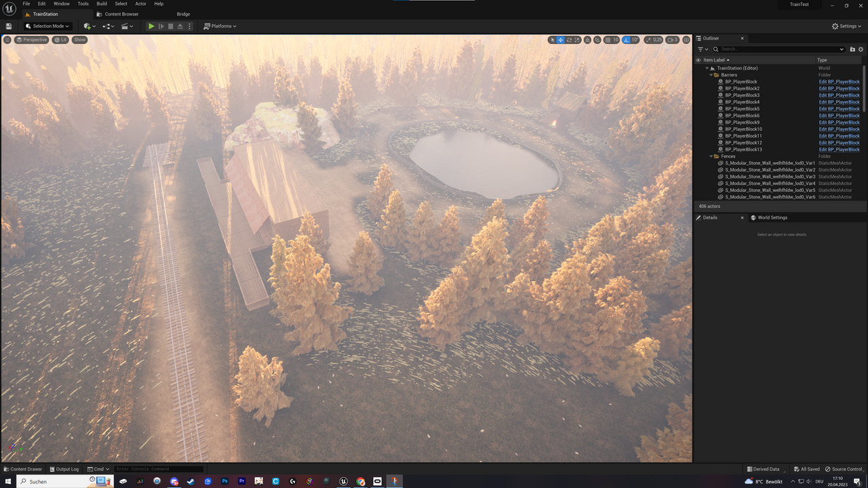Start play in editor with green Play button

tap(151, 26)
